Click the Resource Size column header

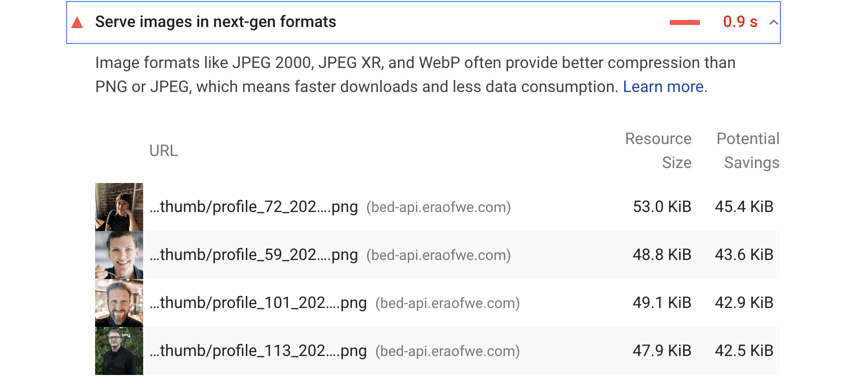(x=658, y=150)
